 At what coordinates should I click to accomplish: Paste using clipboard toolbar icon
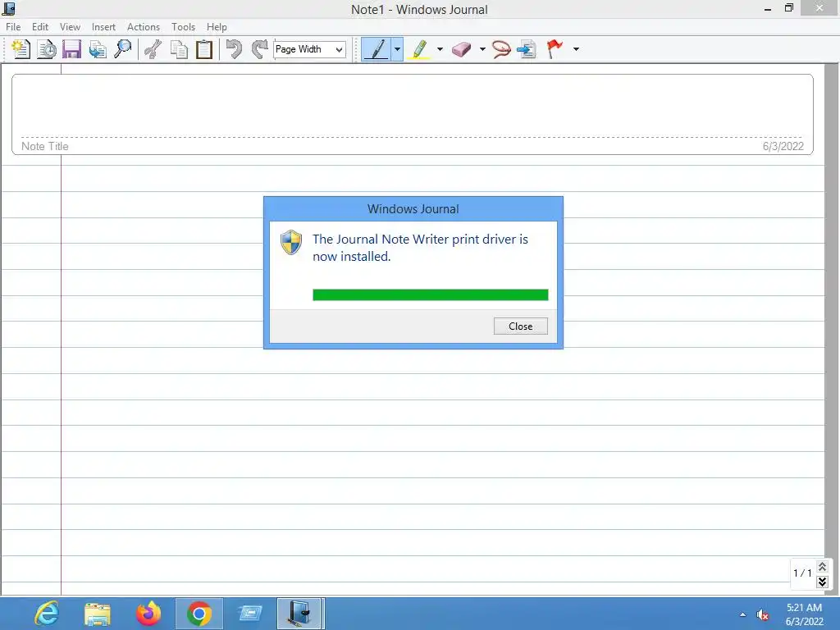pos(204,49)
